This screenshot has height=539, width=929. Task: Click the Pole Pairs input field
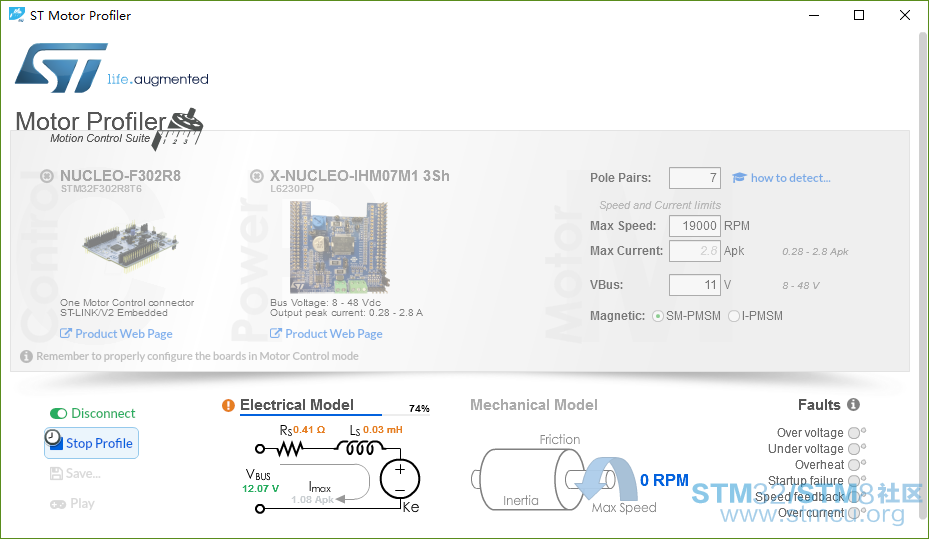click(x=694, y=178)
